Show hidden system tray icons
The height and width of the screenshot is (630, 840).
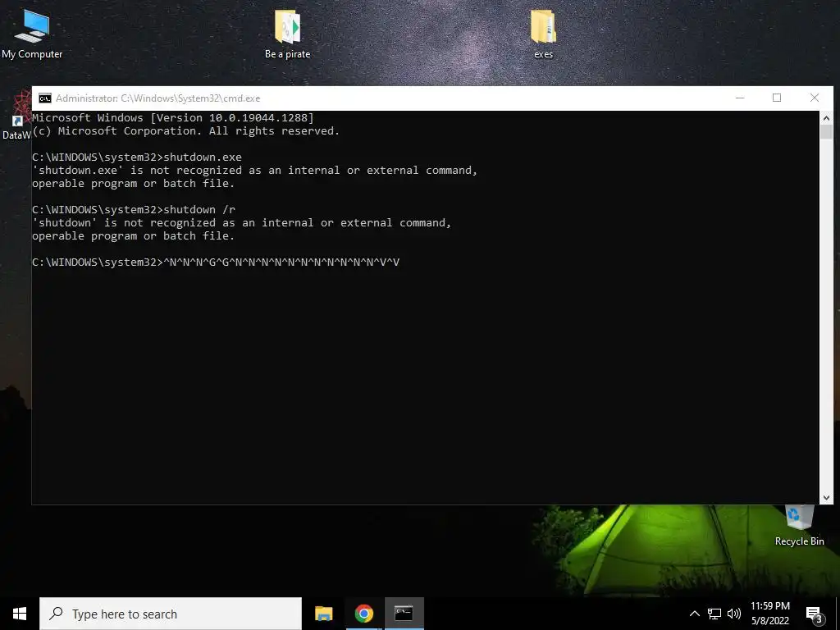(694, 614)
